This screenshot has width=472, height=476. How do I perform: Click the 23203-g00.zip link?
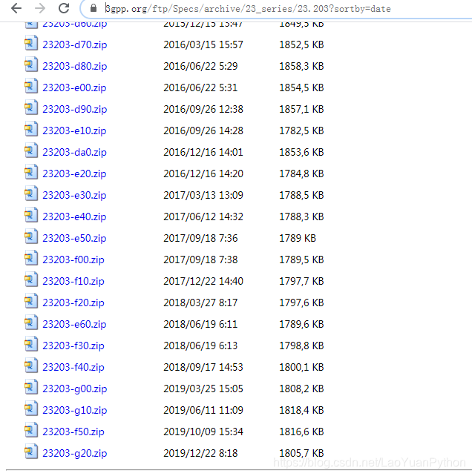(75, 389)
